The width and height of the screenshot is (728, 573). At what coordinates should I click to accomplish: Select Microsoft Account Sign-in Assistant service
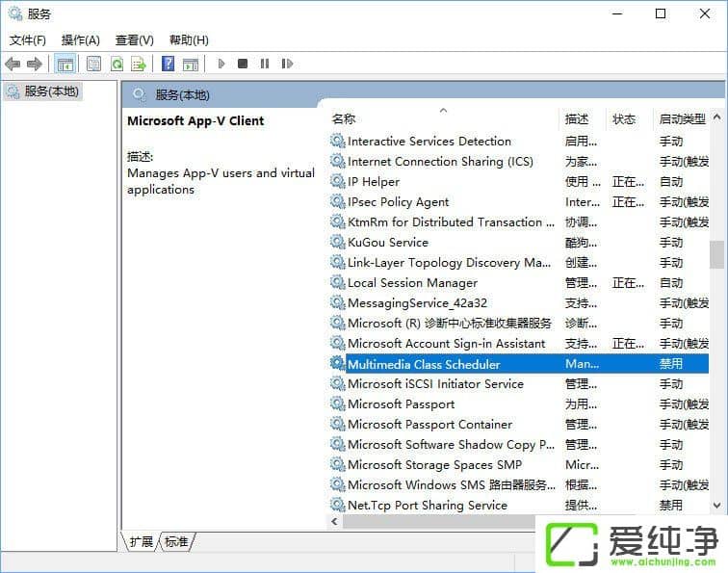pos(519,344)
